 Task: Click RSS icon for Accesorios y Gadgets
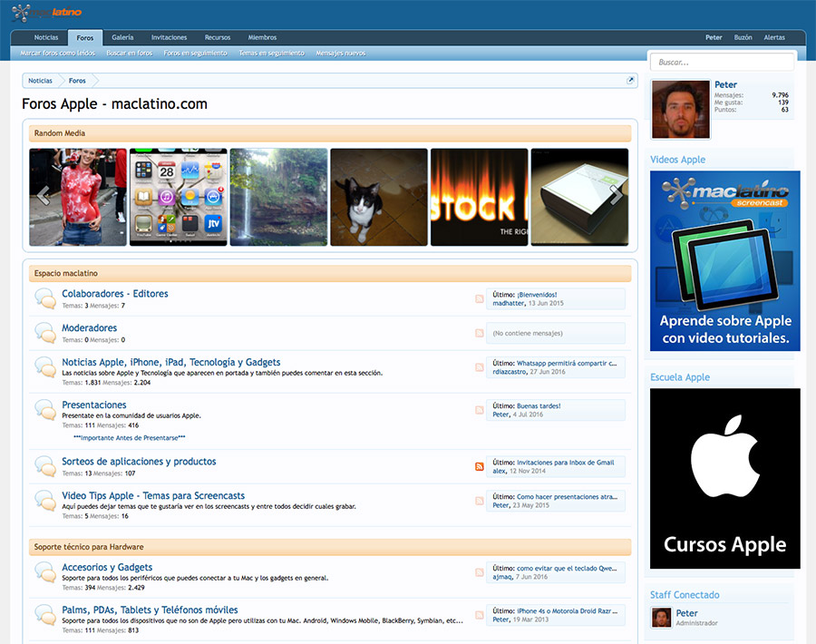coord(480,572)
